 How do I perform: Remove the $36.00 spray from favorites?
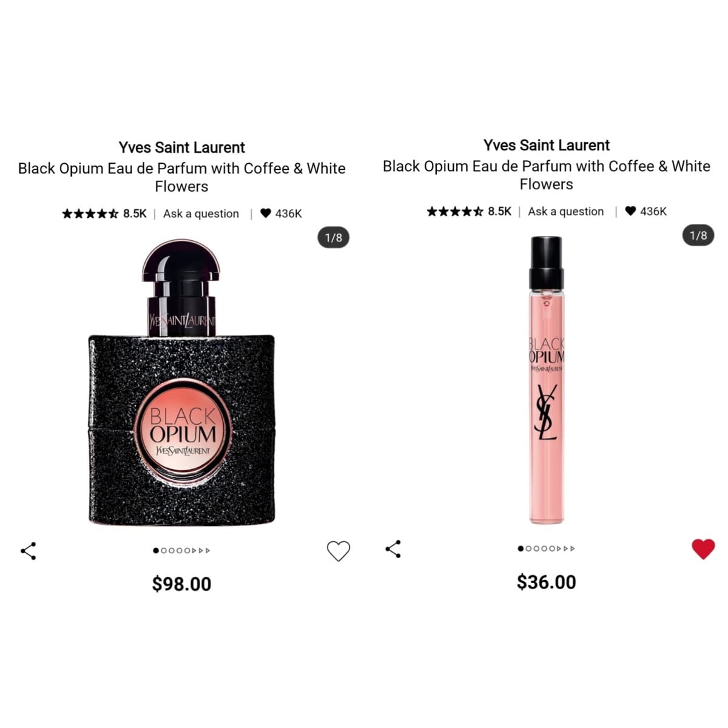(x=703, y=549)
